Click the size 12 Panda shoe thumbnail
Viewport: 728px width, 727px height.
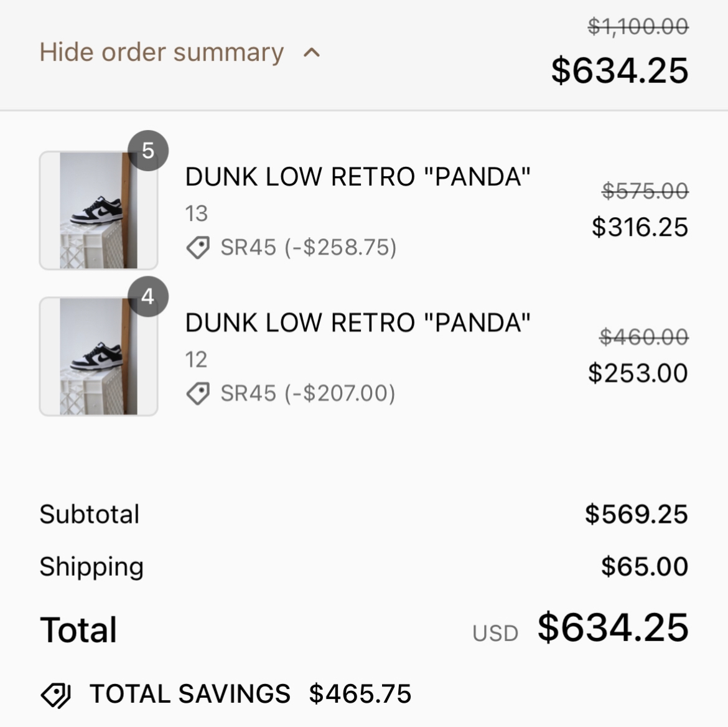point(98,356)
